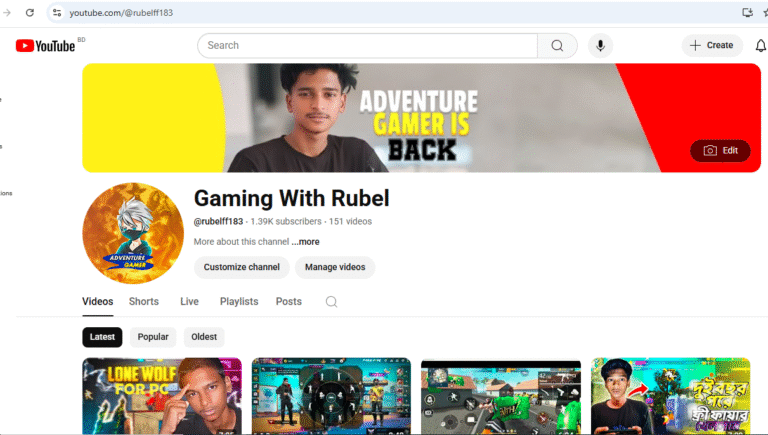Screen dimensions: 768x435
Task: Open the site information icon in address bar
Action: 57,13
